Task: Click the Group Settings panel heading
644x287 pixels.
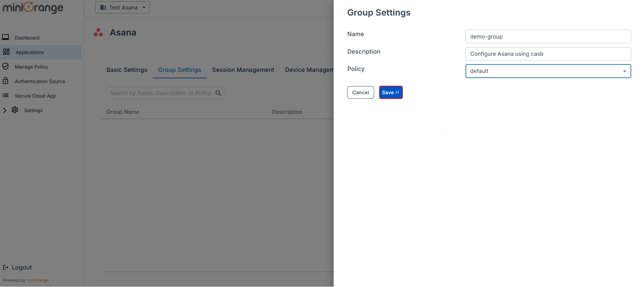Action: 379,12
